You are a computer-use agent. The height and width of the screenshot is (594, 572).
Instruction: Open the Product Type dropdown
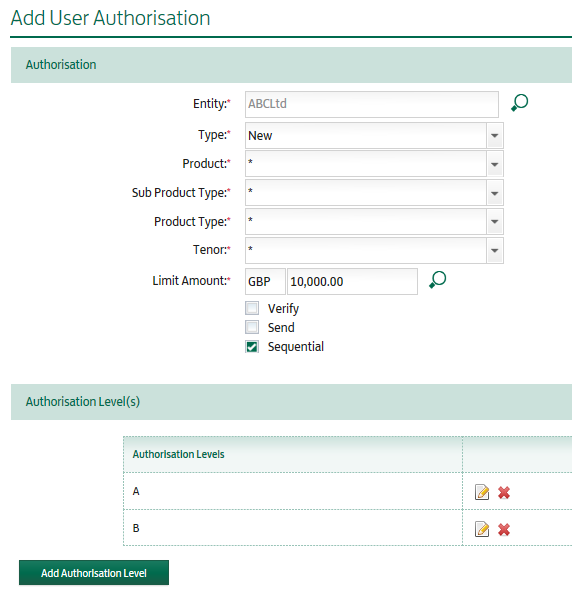(x=495, y=222)
